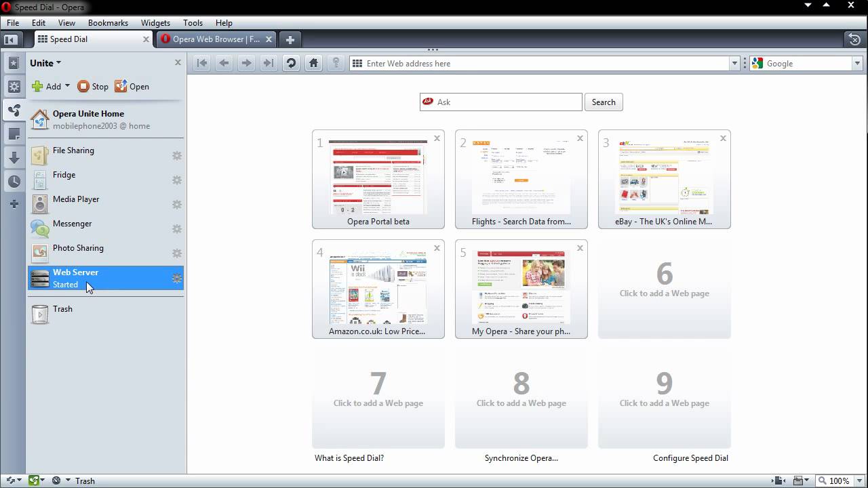Click the Turbo status bar icon
This screenshot has height=488, width=868.
click(x=57, y=481)
